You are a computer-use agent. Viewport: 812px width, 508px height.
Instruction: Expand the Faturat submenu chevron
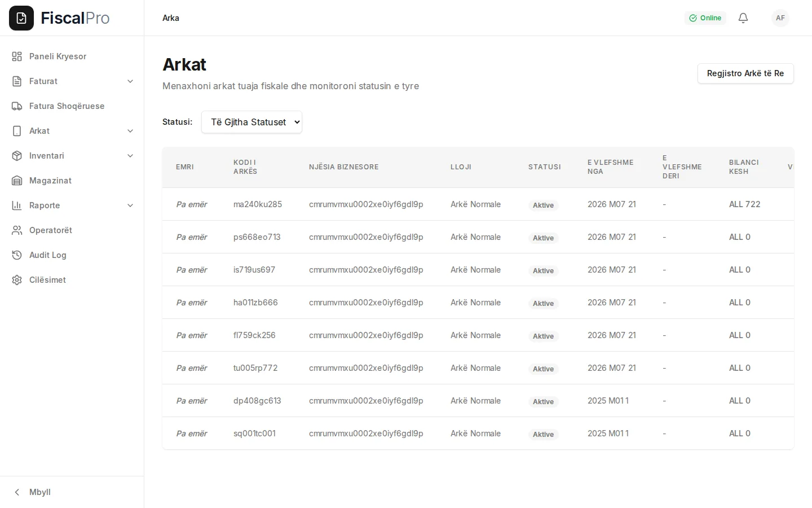(130, 81)
